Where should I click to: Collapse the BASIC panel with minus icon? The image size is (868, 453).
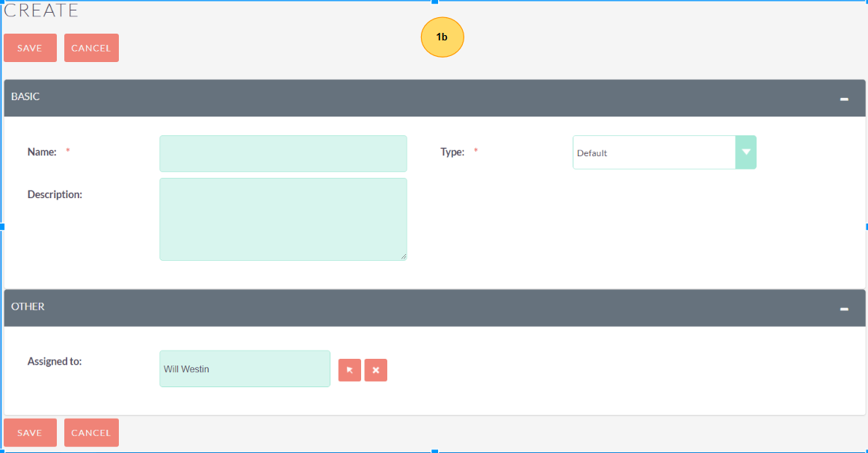[844, 99]
